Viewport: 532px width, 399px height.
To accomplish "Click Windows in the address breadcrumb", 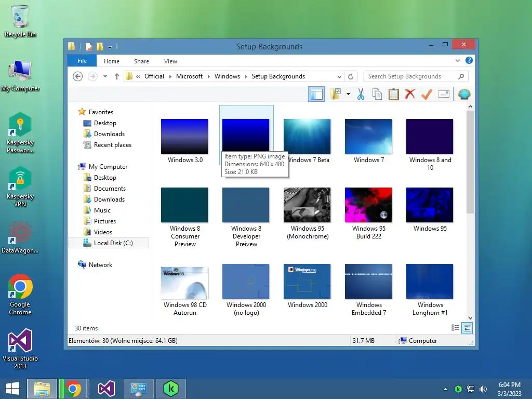I will 227,76.
